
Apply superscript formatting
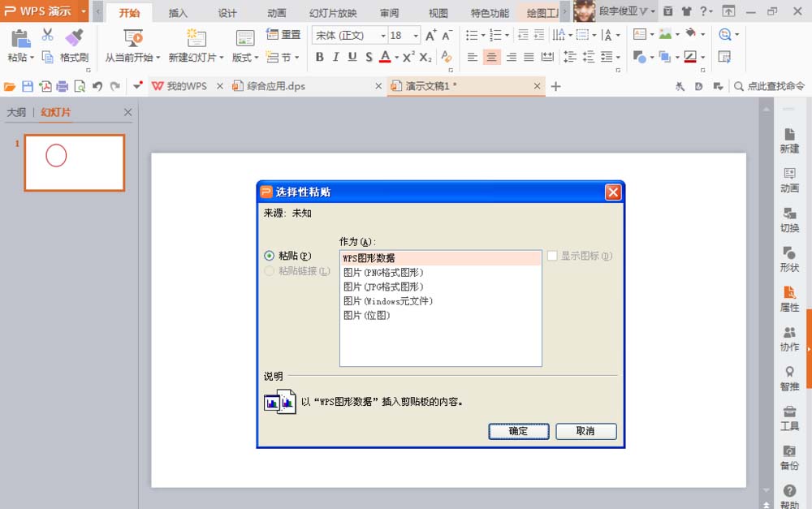pos(408,57)
